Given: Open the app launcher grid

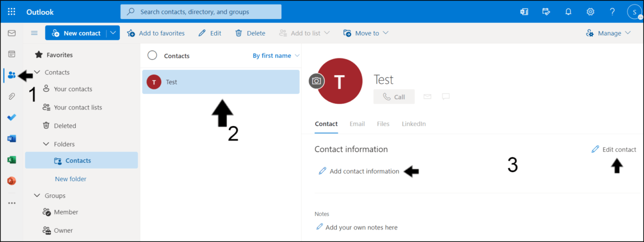Looking at the screenshot, I should pos(11,12).
